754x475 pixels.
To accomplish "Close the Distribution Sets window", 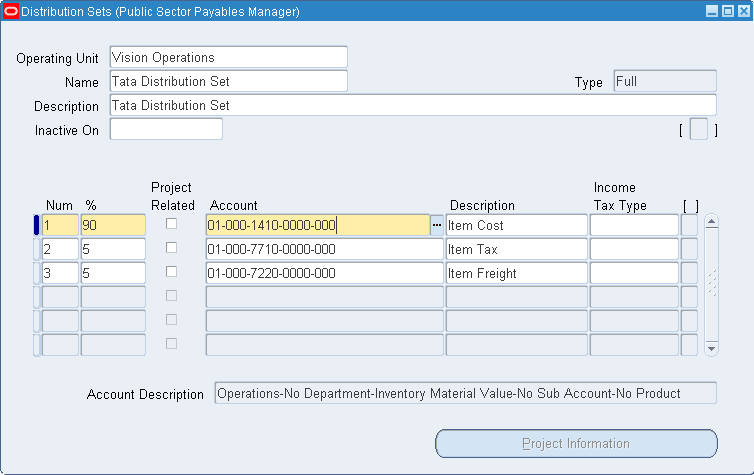I will pos(742,12).
